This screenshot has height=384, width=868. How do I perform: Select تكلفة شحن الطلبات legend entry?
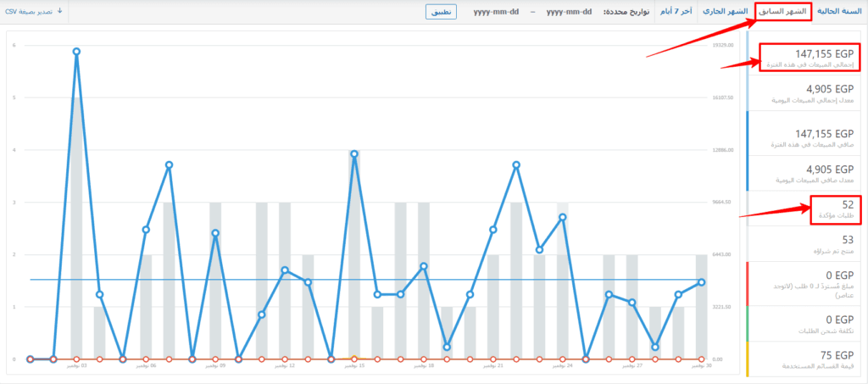pyautogui.click(x=804, y=324)
